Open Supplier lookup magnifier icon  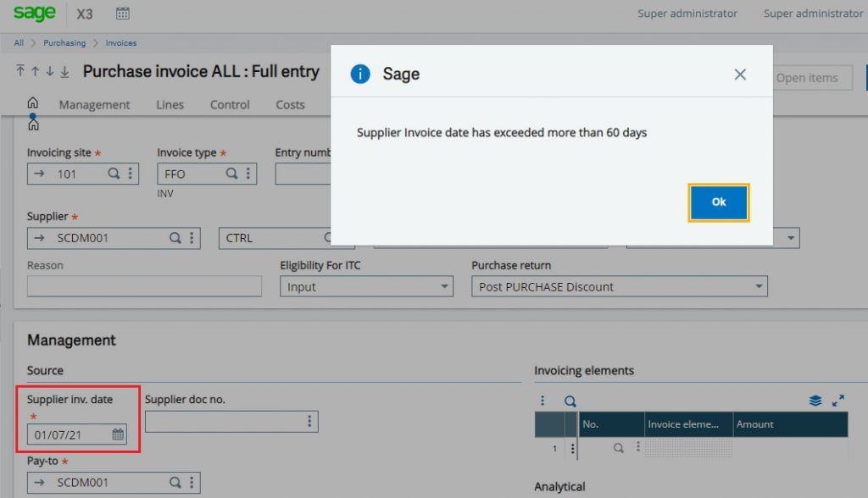[x=175, y=238]
